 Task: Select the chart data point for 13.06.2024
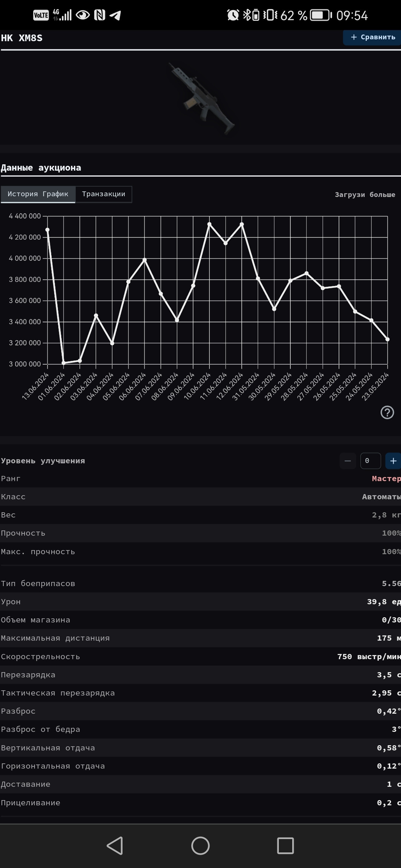coord(48,230)
